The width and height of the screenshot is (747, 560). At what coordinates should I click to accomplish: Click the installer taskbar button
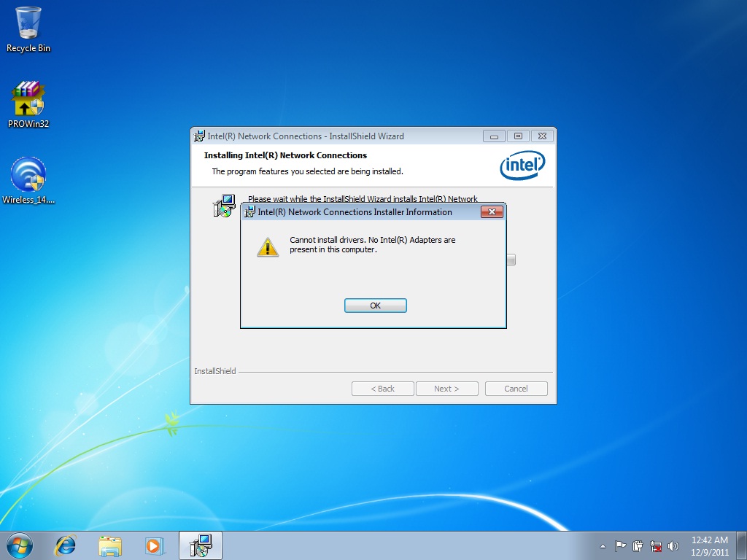coord(201,545)
